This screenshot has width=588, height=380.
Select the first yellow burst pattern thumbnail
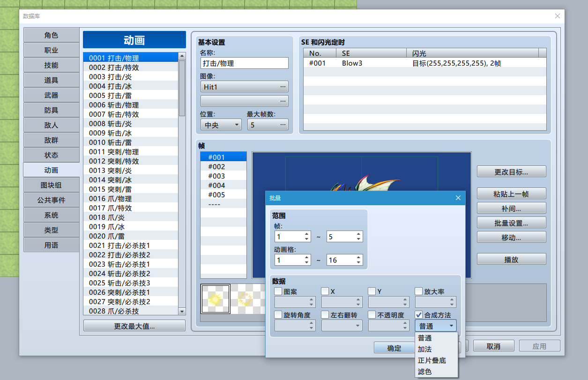pos(216,299)
